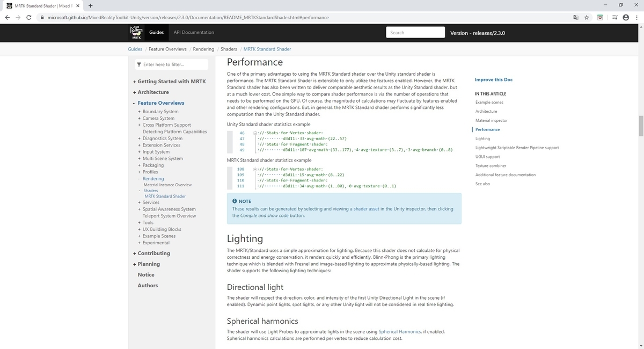Jump to See also section
644x349 pixels.
pos(482,184)
